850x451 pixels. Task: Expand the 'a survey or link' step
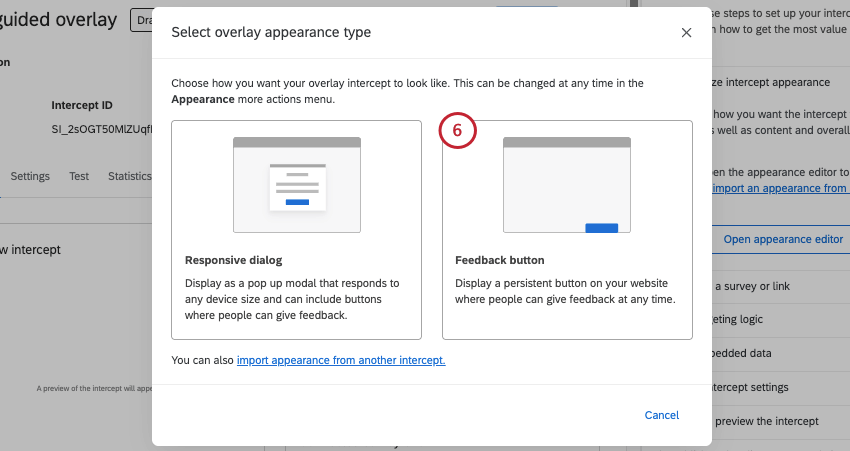[x=752, y=286]
